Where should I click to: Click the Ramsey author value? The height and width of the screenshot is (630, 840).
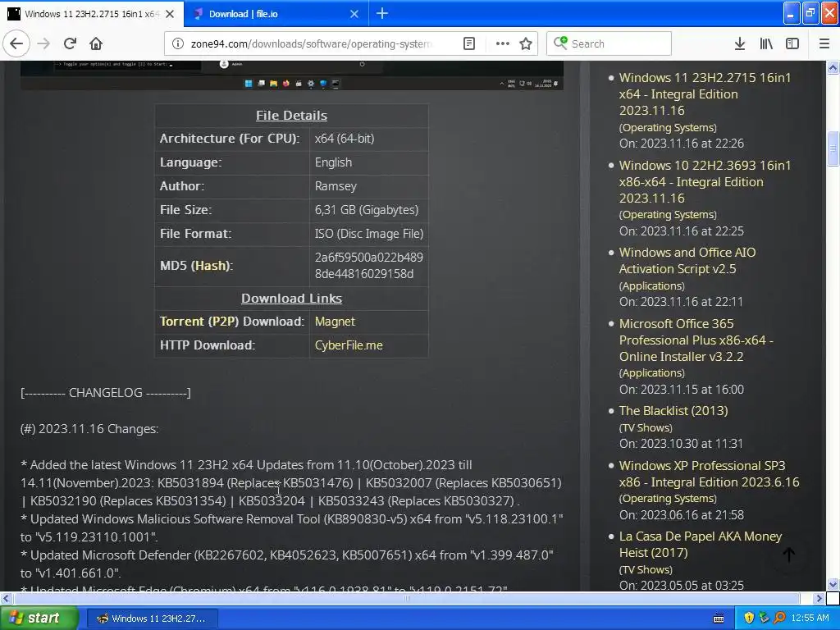point(336,186)
